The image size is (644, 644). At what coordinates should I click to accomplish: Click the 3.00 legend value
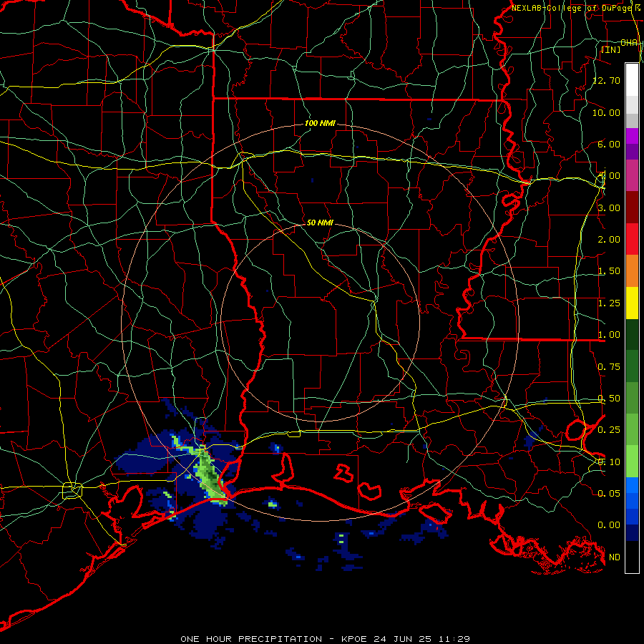point(609,208)
